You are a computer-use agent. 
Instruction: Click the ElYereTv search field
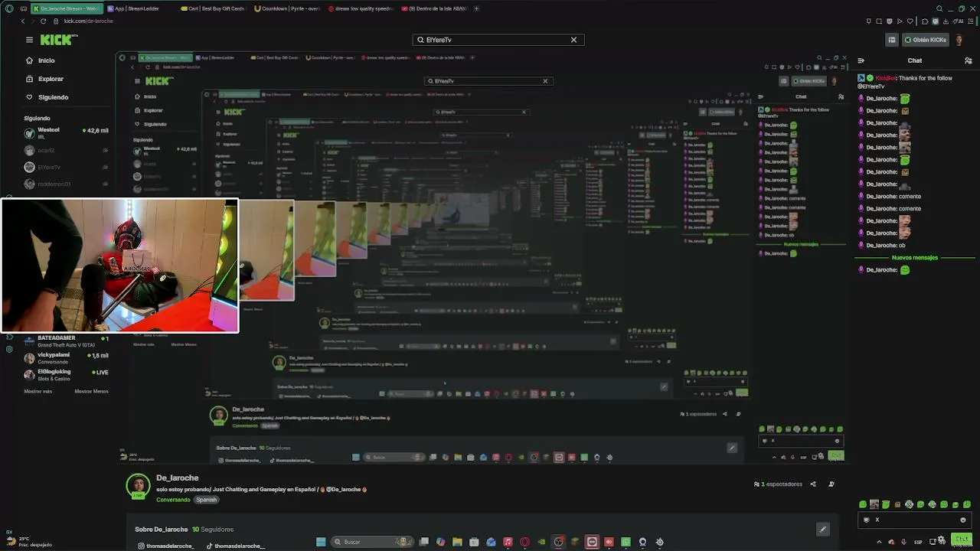498,40
